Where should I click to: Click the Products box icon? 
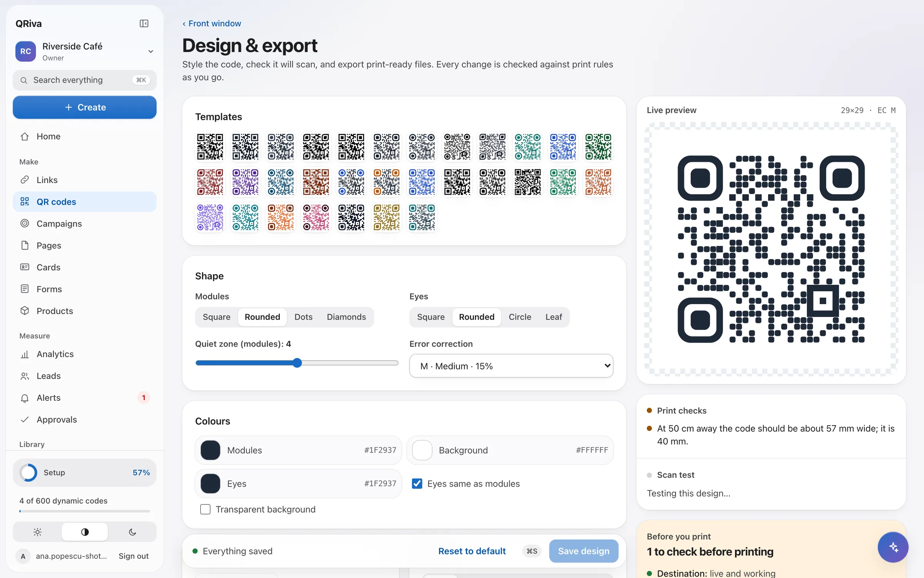click(x=25, y=311)
